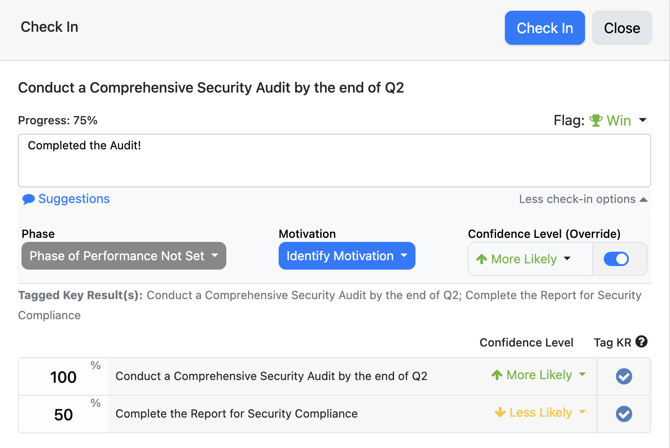Image resolution: width=670 pixels, height=448 pixels.
Task: Click the Tag KR help question mark
Action: pos(641,342)
